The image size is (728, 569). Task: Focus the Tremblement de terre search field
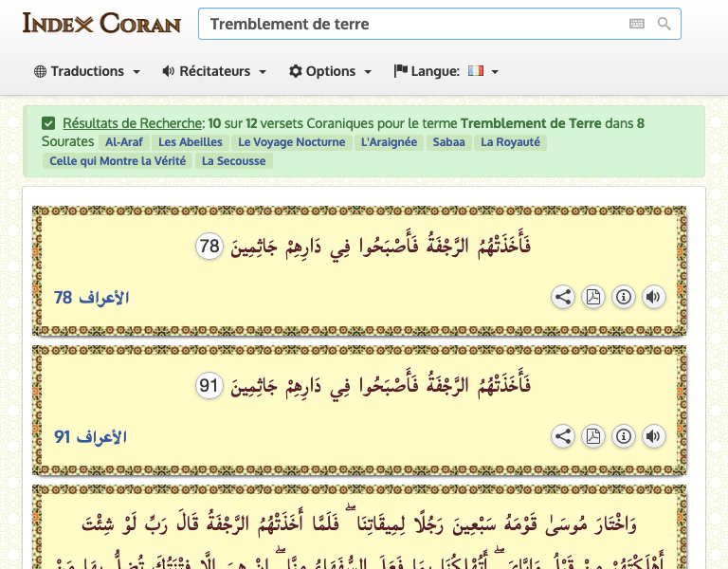pyautogui.click(x=412, y=24)
